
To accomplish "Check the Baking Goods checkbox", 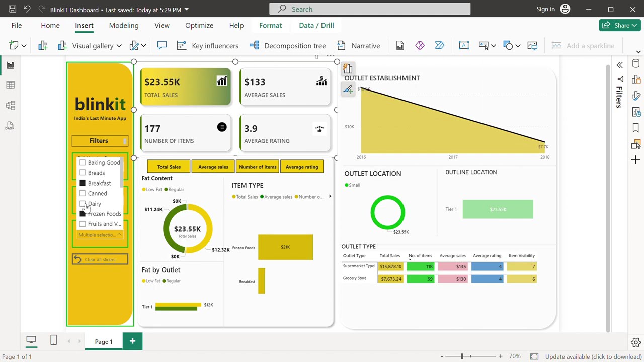I will (83, 162).
